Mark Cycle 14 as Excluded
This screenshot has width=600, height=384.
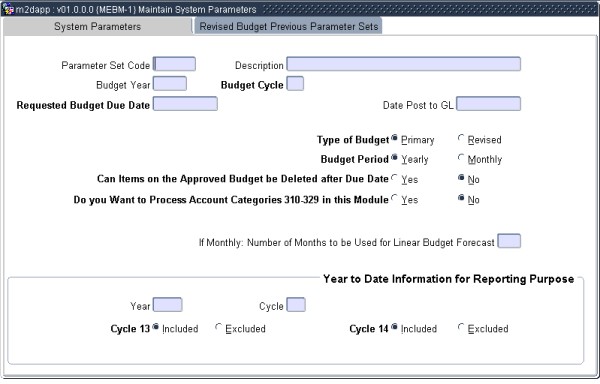click(x=461, y=327)
